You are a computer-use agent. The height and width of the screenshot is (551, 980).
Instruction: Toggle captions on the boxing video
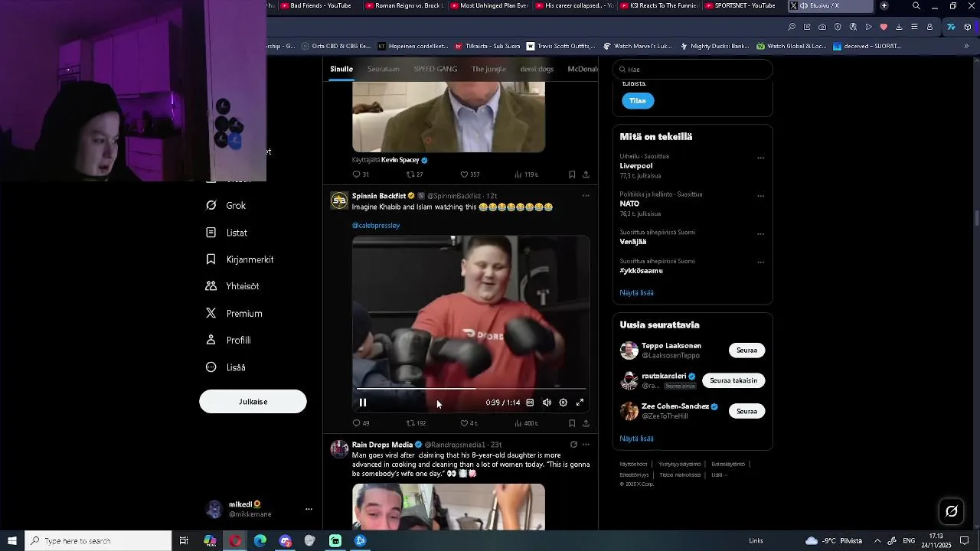click(530, 403)
